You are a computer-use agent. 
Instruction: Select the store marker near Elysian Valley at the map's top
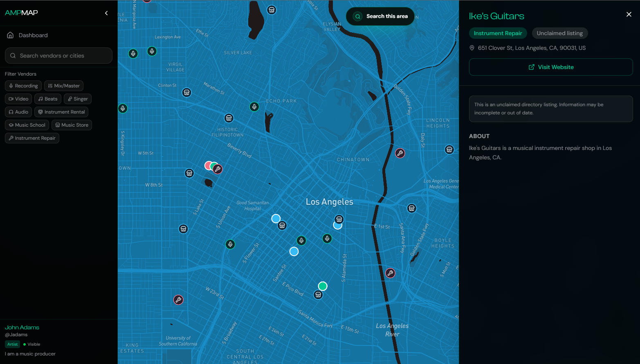272,10
